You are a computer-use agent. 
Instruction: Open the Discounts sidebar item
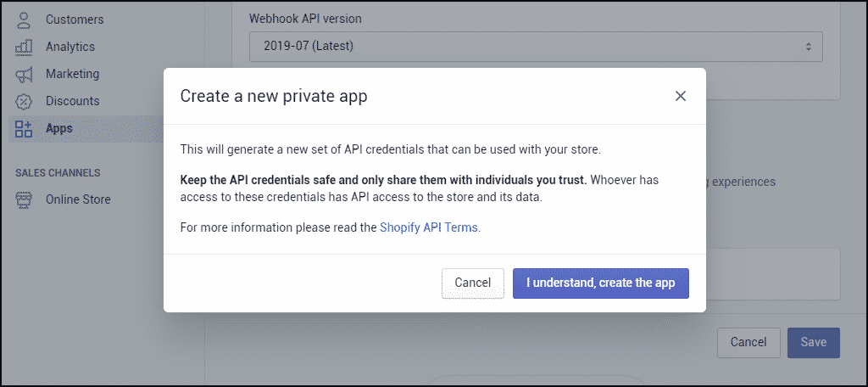(73, 101)
